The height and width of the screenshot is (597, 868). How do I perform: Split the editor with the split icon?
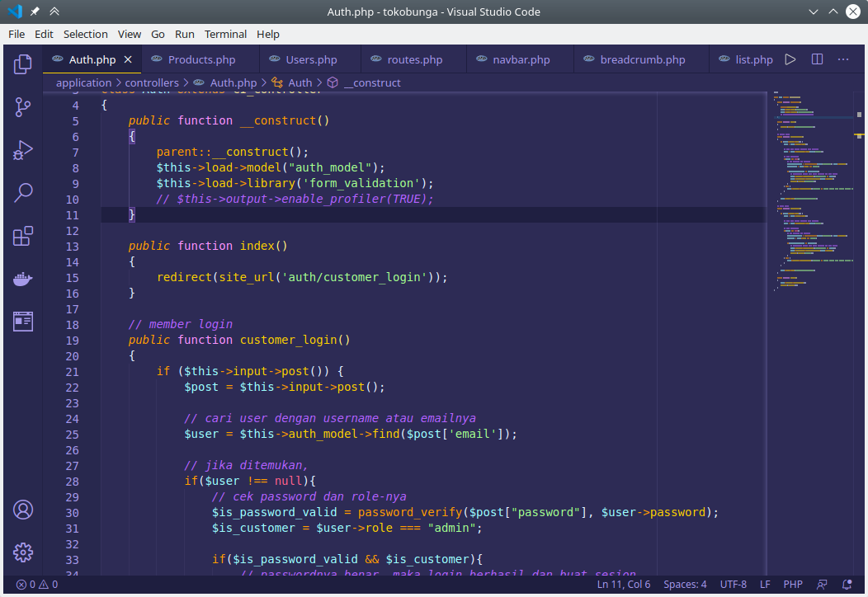pos(816,59)
